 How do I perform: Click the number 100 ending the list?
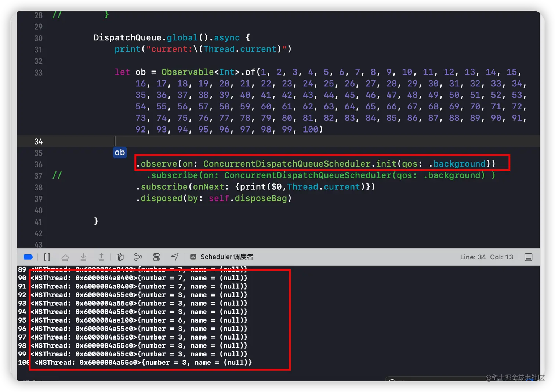[311, 129]
